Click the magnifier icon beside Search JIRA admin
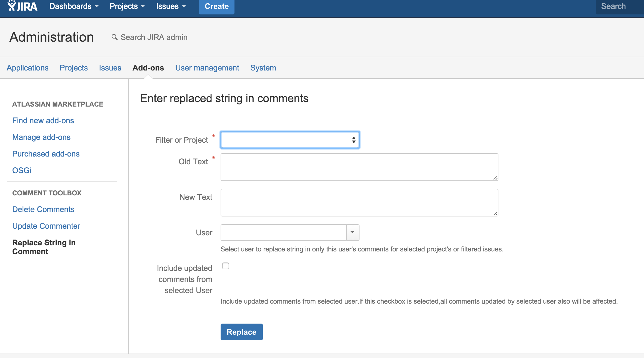 114,37
